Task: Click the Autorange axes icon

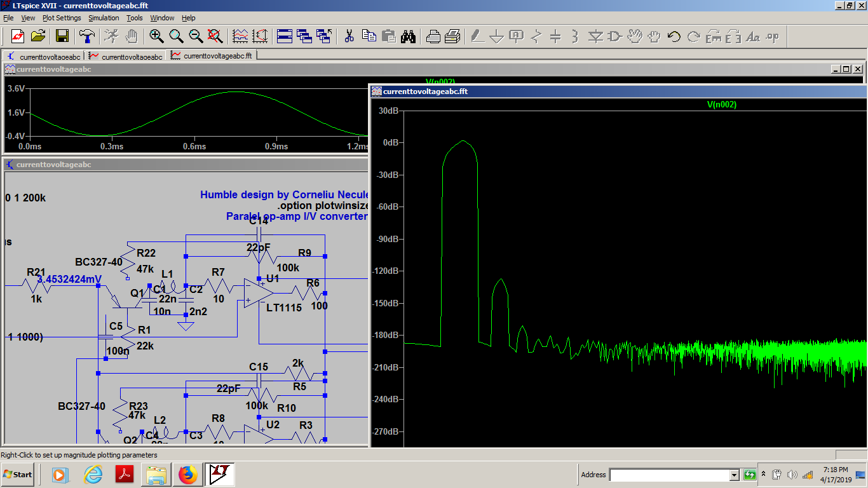Action: (260, 36)
